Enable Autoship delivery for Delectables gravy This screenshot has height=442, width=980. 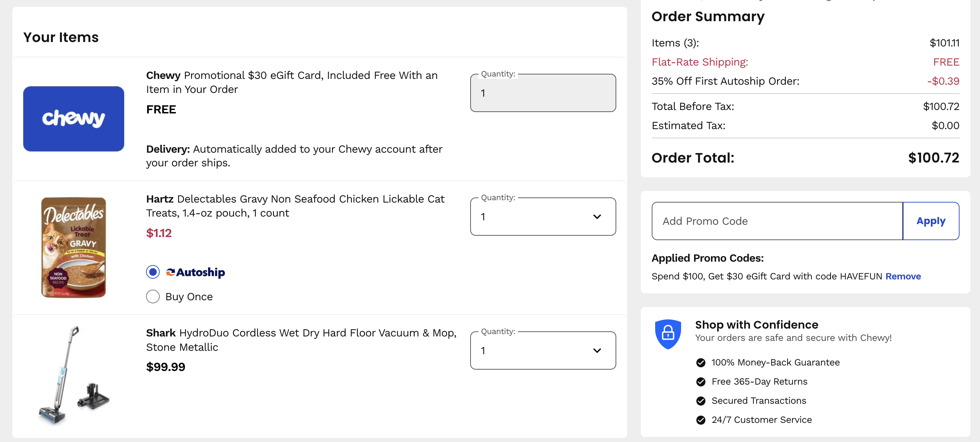tap(153, 272)
